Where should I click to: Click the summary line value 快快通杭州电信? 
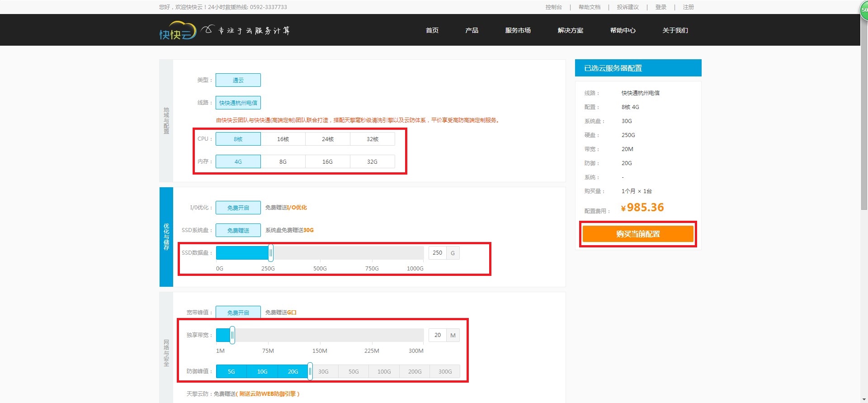tap(641, 93)
